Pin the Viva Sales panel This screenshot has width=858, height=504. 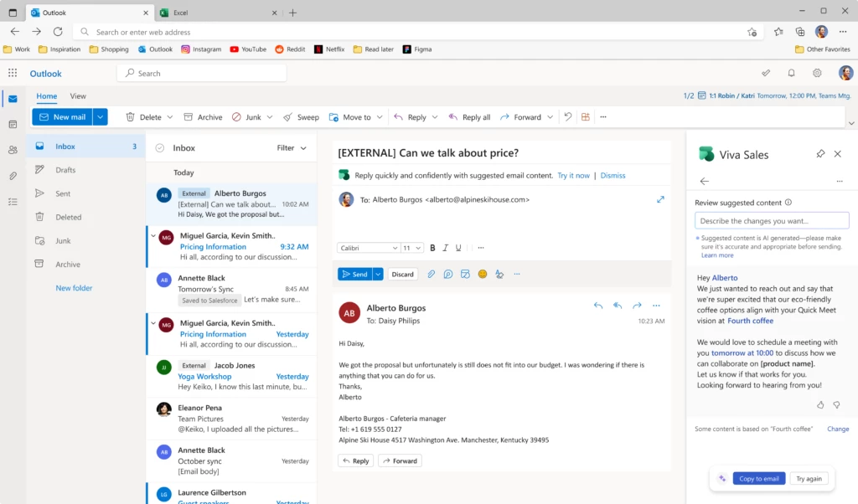pos(822,154)
